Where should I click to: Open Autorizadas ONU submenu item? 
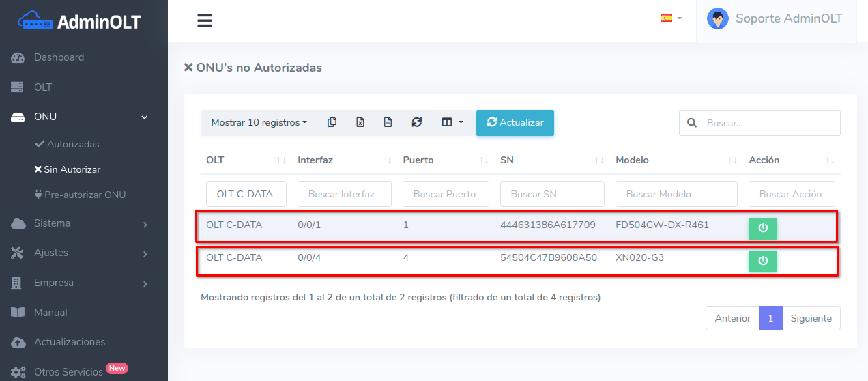pos(72,144)
